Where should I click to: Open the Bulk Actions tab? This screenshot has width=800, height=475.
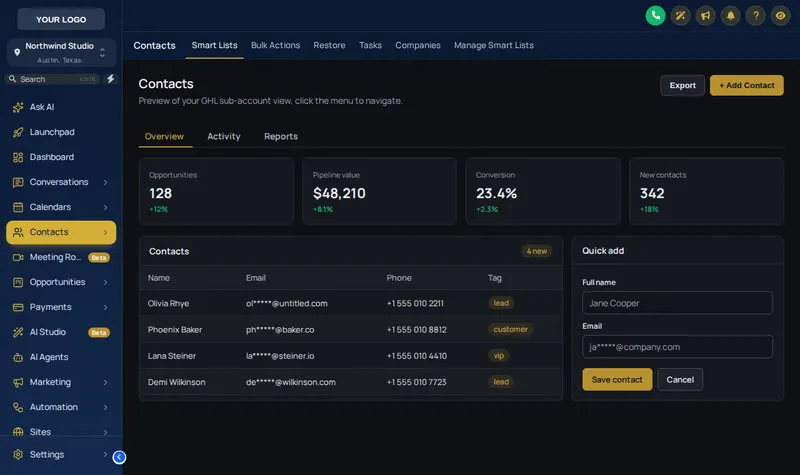276,45
